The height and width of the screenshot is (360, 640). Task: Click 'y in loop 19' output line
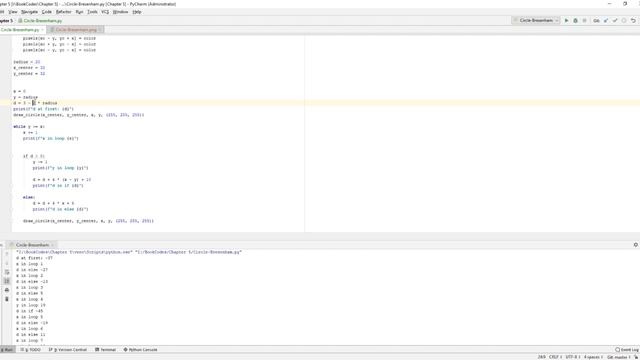(x=31, y=305)
